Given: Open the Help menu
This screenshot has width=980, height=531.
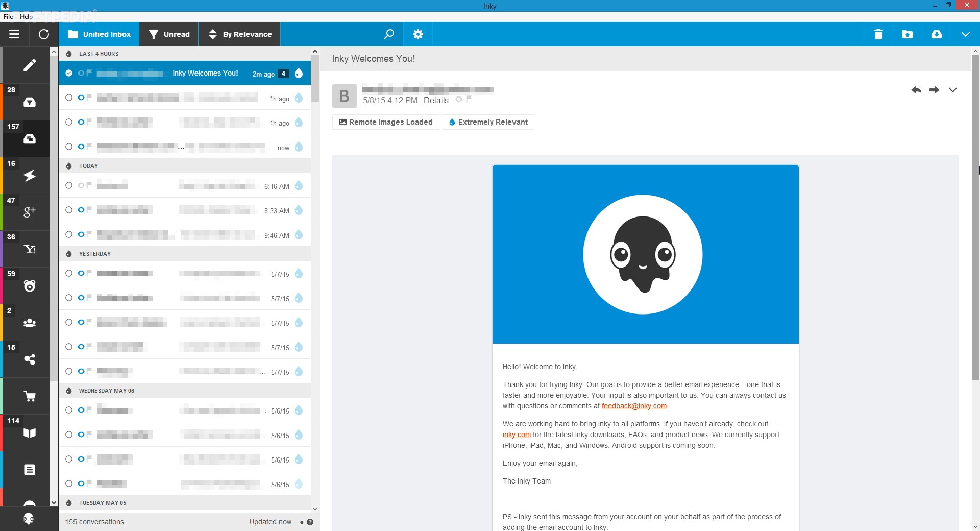Looking at the screenshot, I should point(26,17).
